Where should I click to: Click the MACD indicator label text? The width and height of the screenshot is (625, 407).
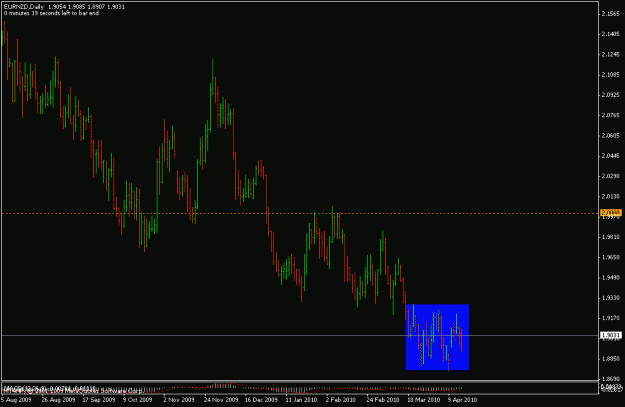[x=49, y=388]
